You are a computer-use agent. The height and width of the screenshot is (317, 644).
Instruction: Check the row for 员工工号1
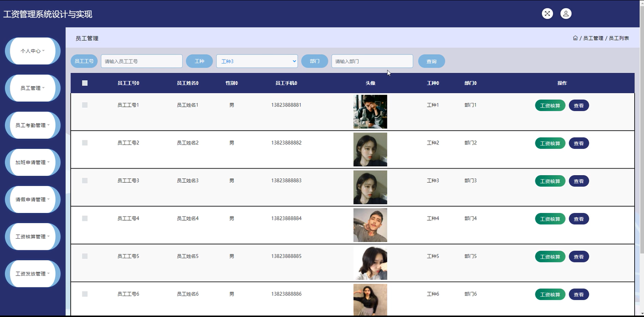coord(85,105)
